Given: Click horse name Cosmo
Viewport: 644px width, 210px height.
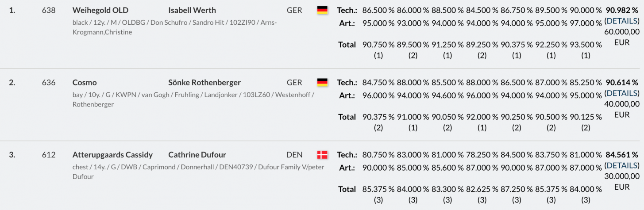Looking at the screenshot, I should [85, 82].
